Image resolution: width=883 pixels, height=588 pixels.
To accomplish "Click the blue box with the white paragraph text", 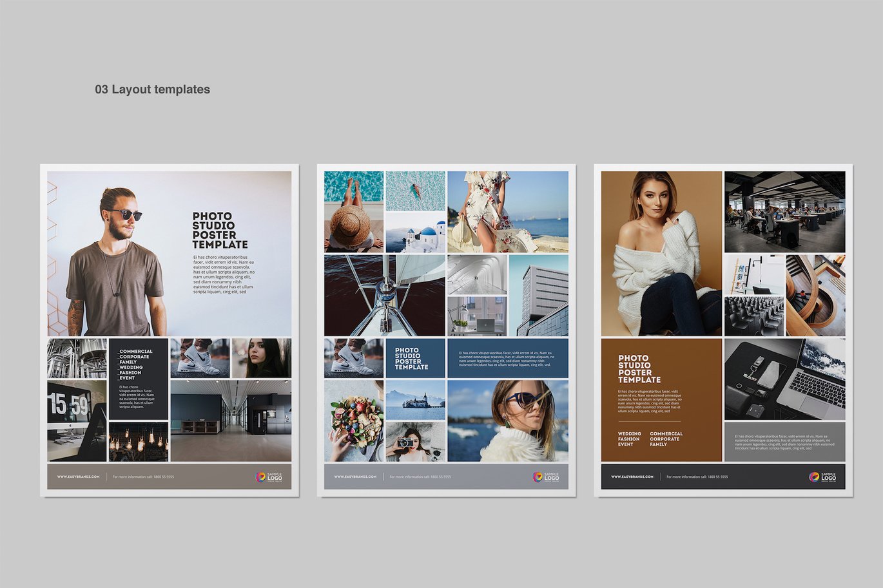I will pyautogui.click(x=508, y=358).
